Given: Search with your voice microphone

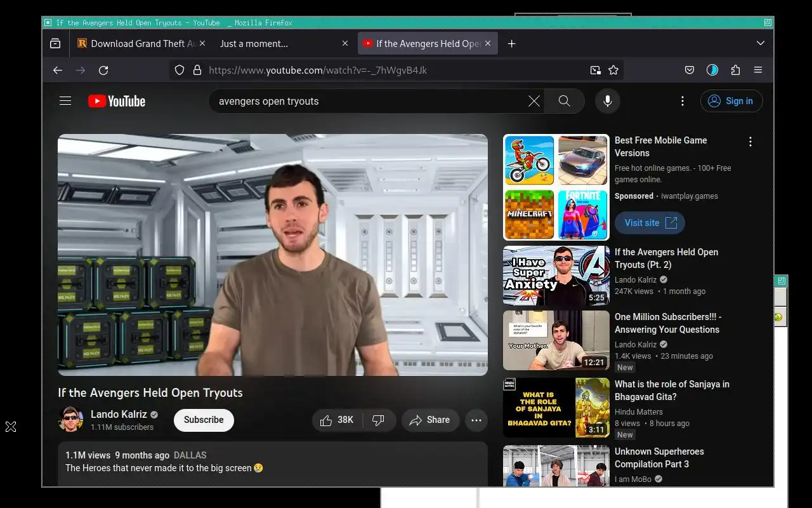Looking at the screenshot, I should coord(608,101).
